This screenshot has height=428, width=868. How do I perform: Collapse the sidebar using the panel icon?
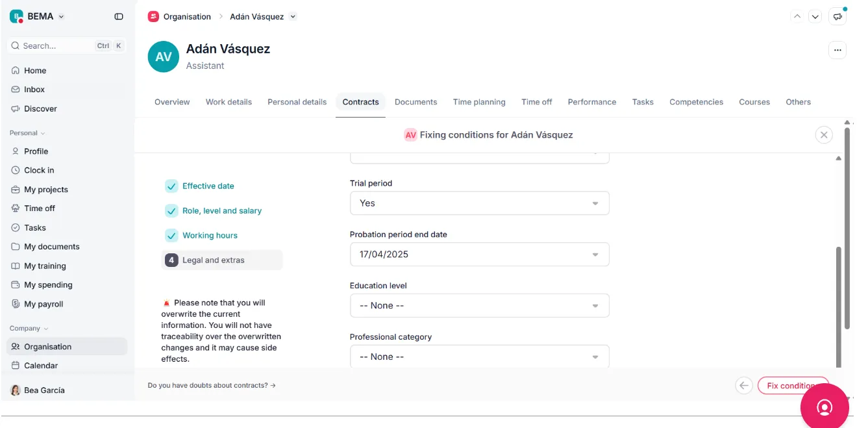(x=119, y=16)
